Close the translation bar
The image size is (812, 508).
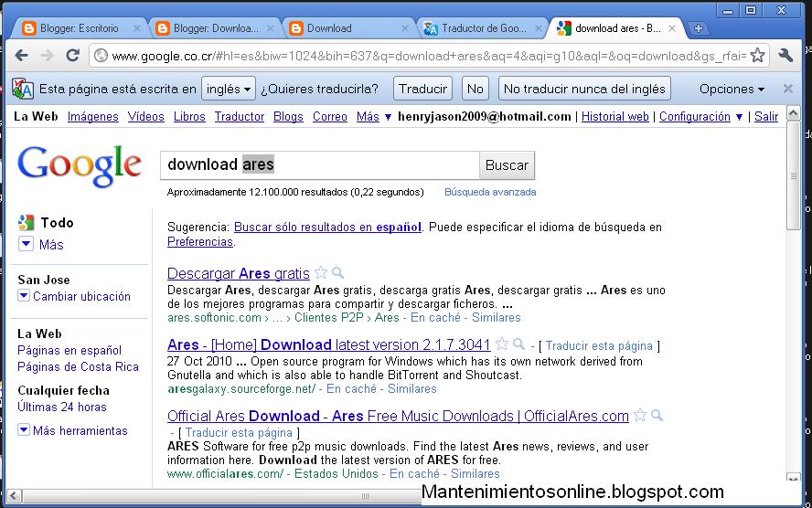[x=788, y=89]
